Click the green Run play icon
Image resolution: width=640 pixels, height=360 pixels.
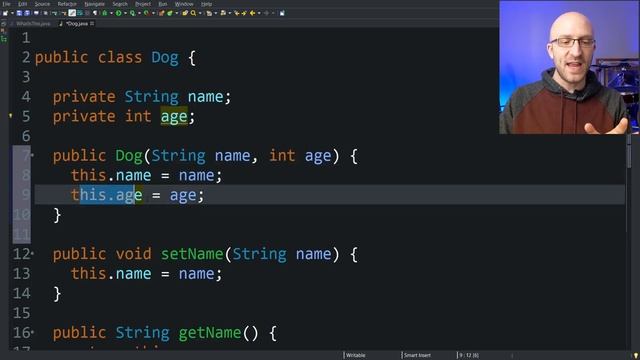(x=118, y=13)
